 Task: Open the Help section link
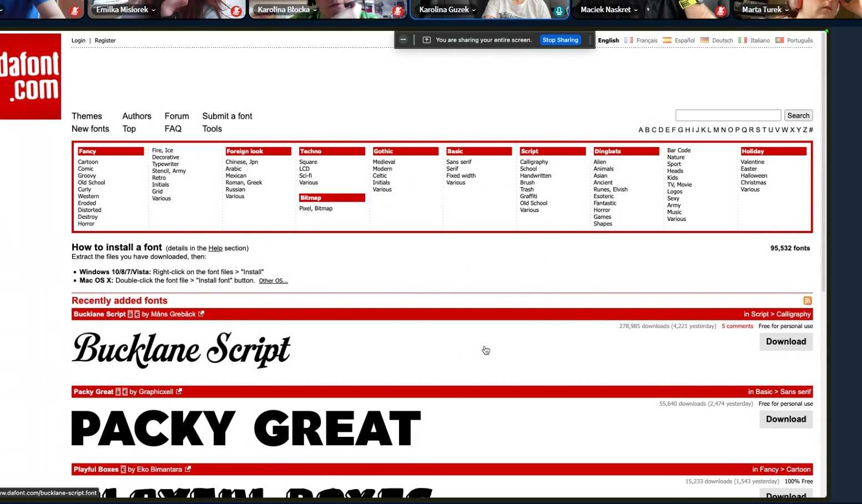point(215,248)
